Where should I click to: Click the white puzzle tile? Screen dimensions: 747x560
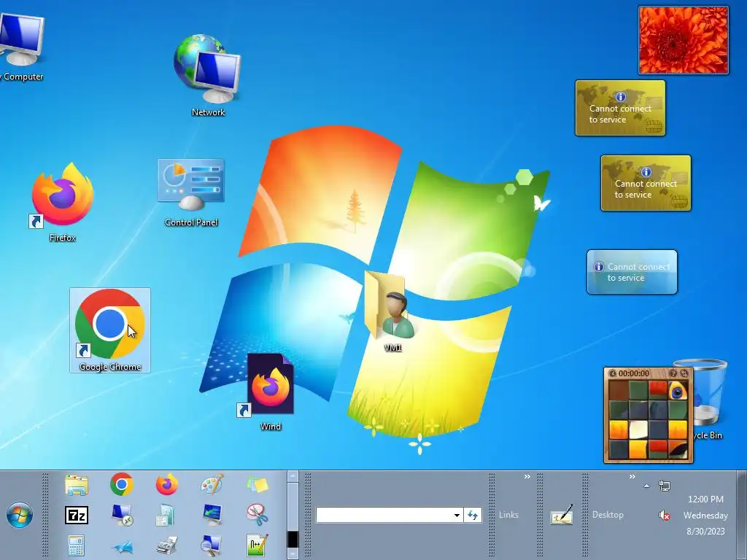(x=638, y=429)
